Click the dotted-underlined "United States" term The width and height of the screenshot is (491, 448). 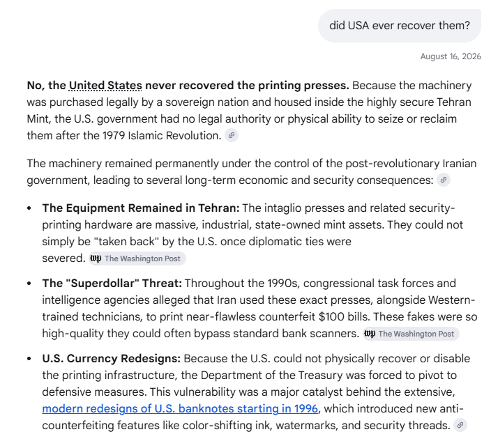(x=105, y=86)
